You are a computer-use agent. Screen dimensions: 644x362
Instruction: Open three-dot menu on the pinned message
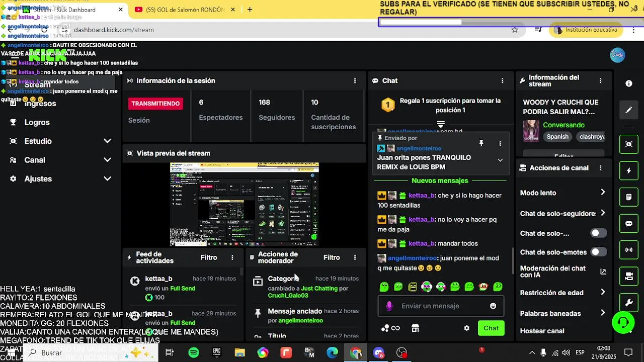tap(500, 143)
